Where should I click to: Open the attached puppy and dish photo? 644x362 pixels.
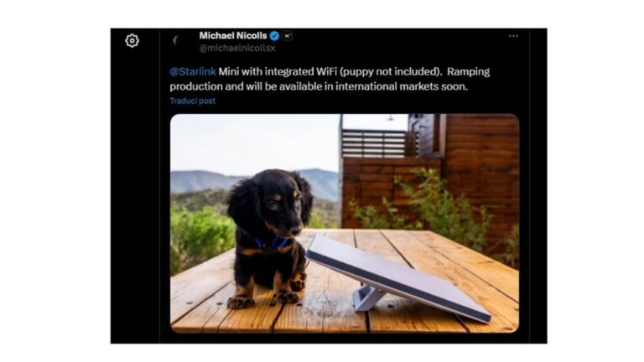click(345, 223)
